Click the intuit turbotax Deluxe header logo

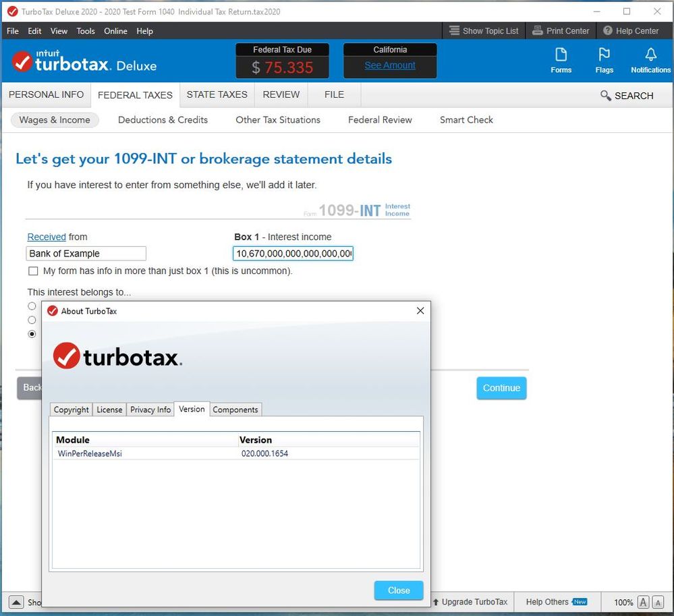click(84, 61)
